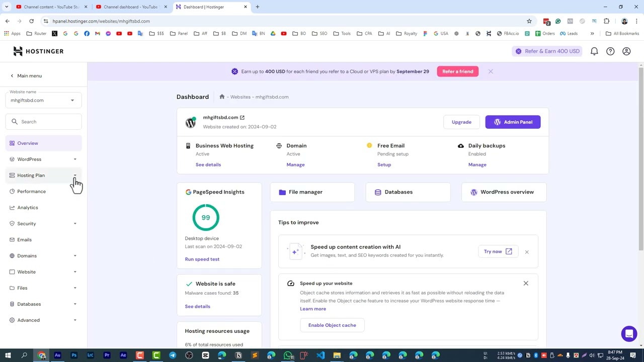Image resolution: width=644 pixels, height=362 pixels.
Task: Open new browser tab plus button
Action: [x=257, y=7]
